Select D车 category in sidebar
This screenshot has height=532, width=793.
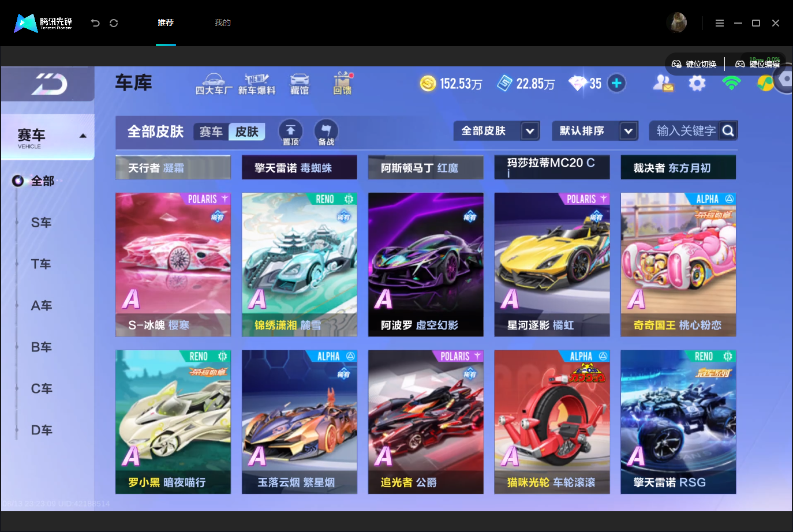41,430
